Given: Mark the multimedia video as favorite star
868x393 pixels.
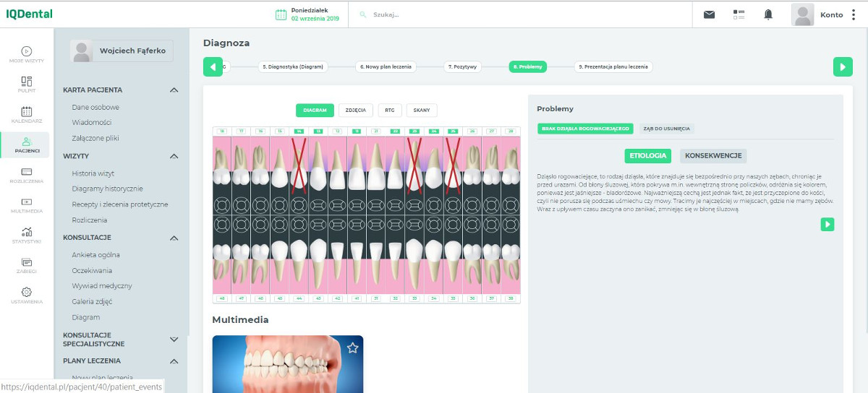Looking at the screenshot, I should click(352, 347).
